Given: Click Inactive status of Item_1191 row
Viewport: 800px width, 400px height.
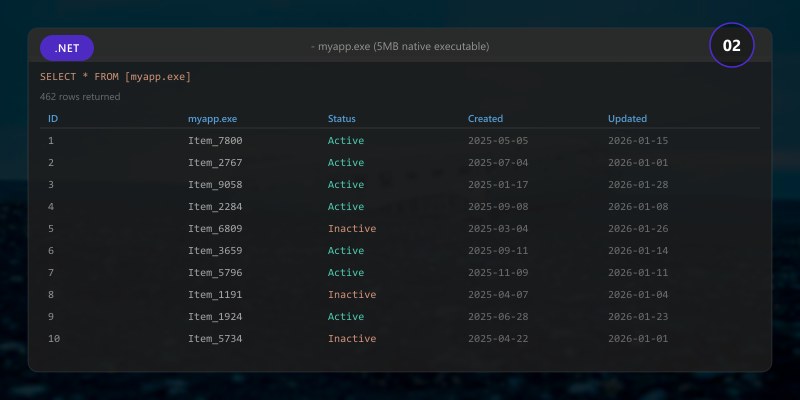Looking at the screenshot, I should [352, 294].
